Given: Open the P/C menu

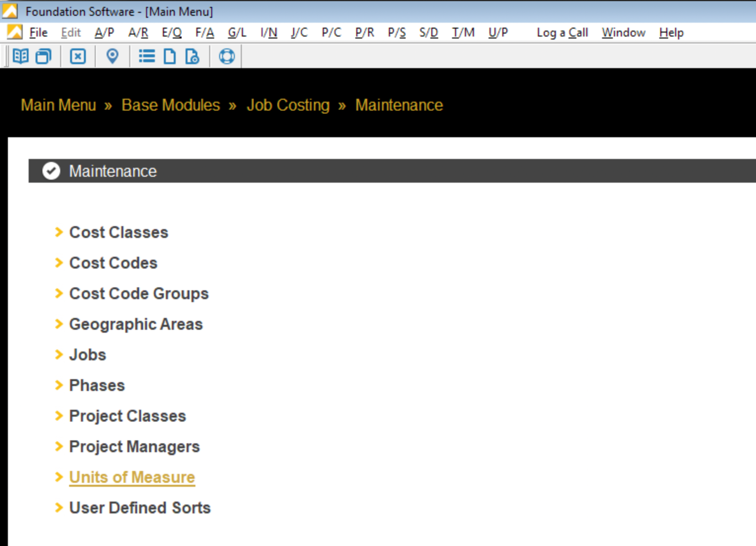Looking at the screenshot, I should [332, 33].
